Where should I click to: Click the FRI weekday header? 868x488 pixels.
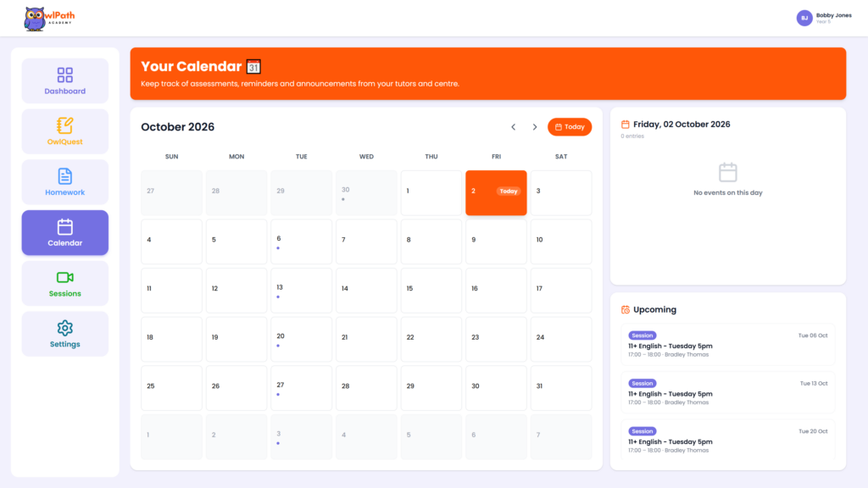pos(496,157)
